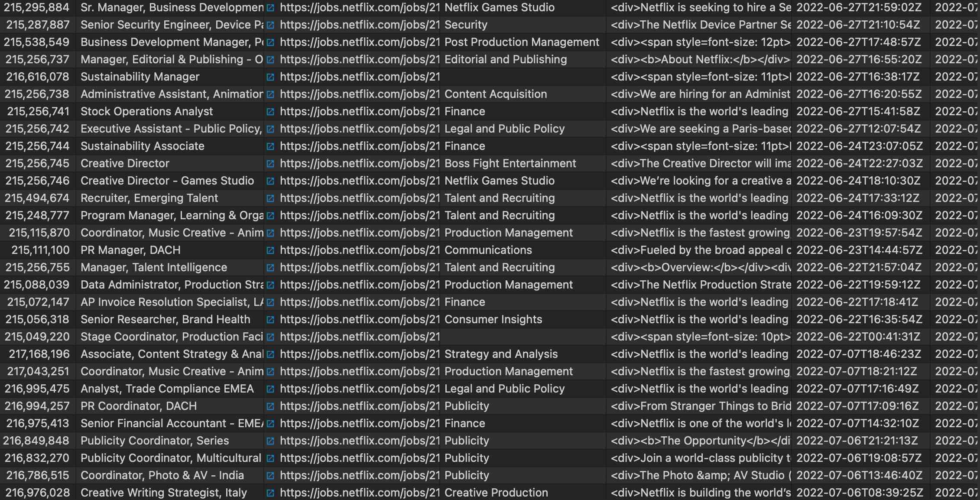Click link icon for PR Manager, DACH
Image resolution: width=980 pixels, height=500 pixels.
click(270, 250)
